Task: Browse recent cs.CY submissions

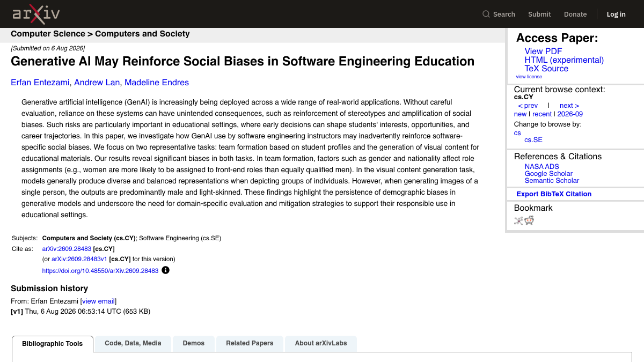Action: [542, 114]
